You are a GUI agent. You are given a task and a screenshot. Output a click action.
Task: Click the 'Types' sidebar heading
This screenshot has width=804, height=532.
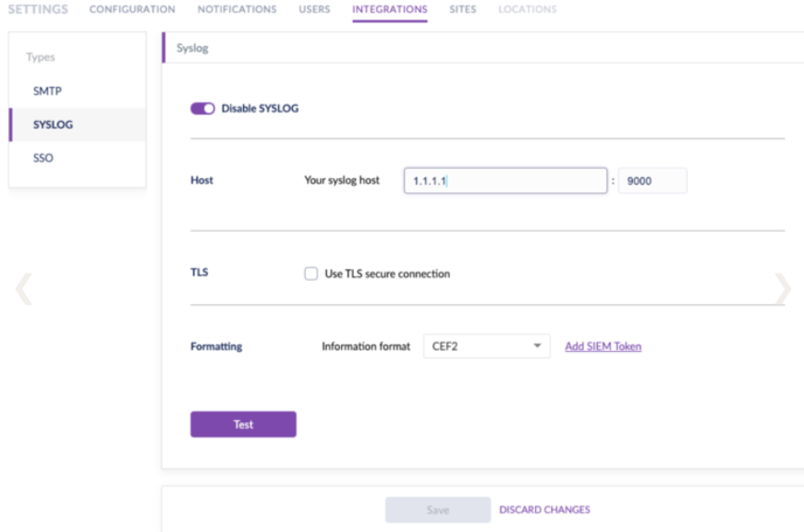coord(41,57)
